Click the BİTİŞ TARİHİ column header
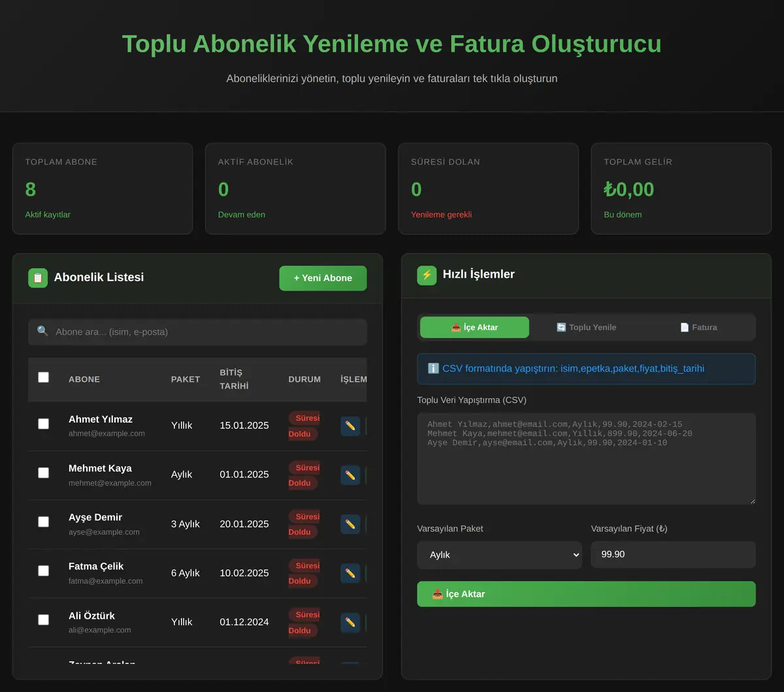784x692 pixels. pyautogui.click(x=234, y=379)
